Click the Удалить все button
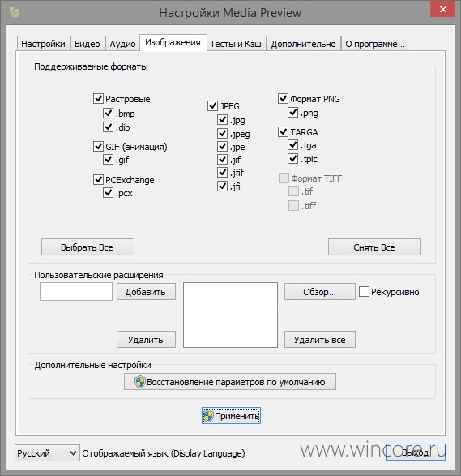This screenshot has height=476, width=461. 320,340
